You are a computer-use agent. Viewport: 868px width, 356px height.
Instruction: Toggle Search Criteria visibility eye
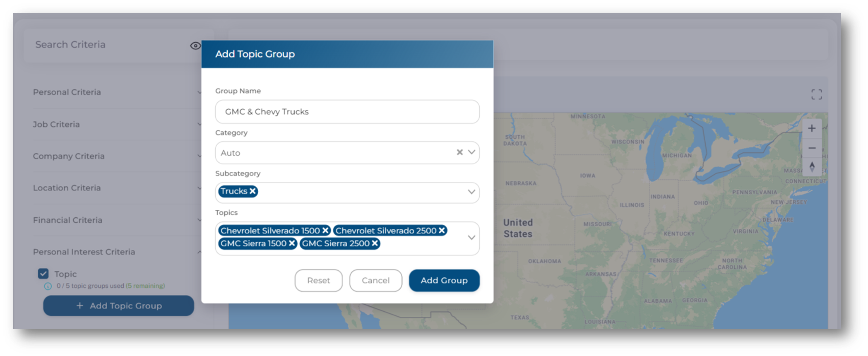coord(195,46)
